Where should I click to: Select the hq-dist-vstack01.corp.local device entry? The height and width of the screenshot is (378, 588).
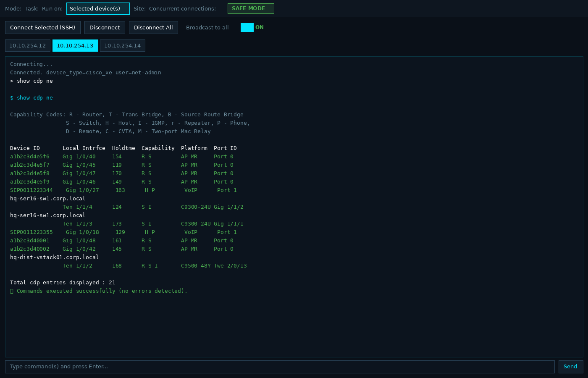point(54,257)
